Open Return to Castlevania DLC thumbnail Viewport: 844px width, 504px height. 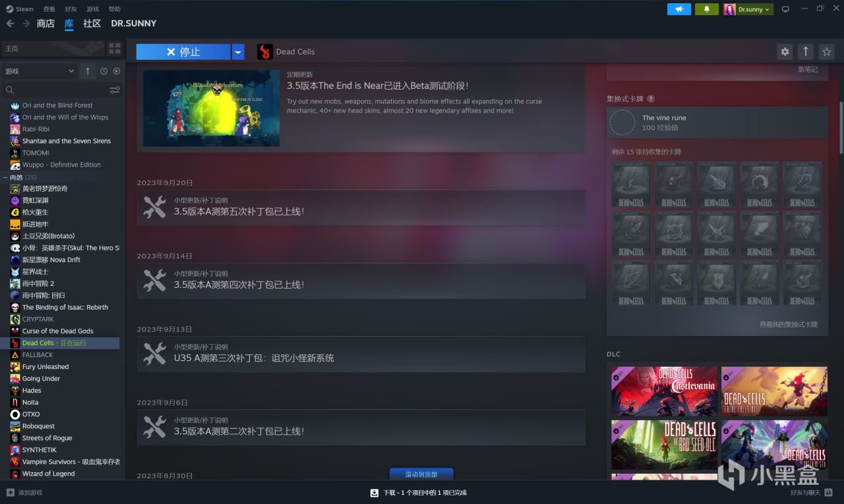(x=664, y=391)
